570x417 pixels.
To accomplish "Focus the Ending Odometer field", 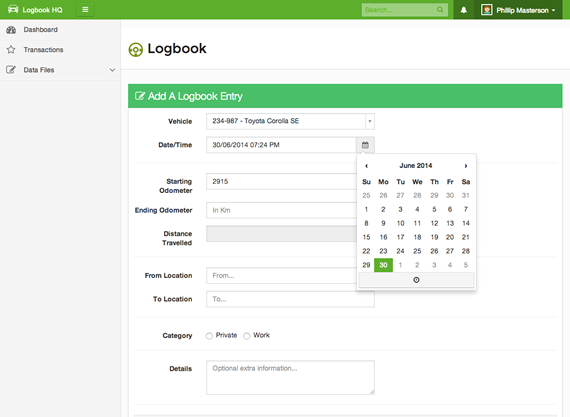I will click(282, 210).
